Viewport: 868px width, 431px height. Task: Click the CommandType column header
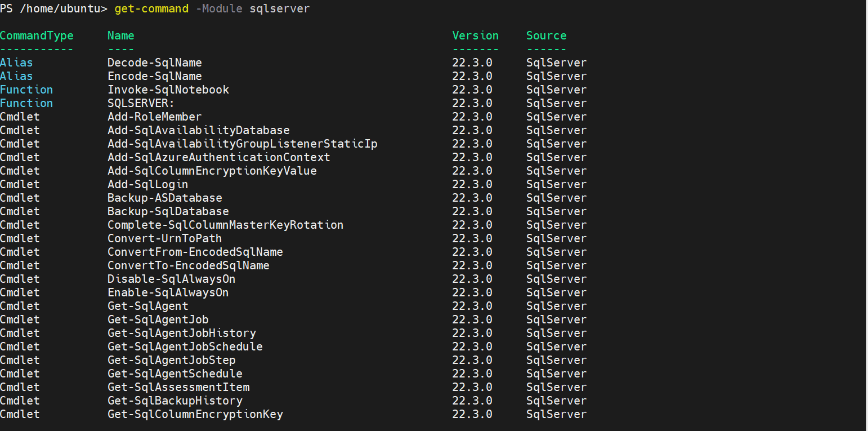click(x=37, y=35)
